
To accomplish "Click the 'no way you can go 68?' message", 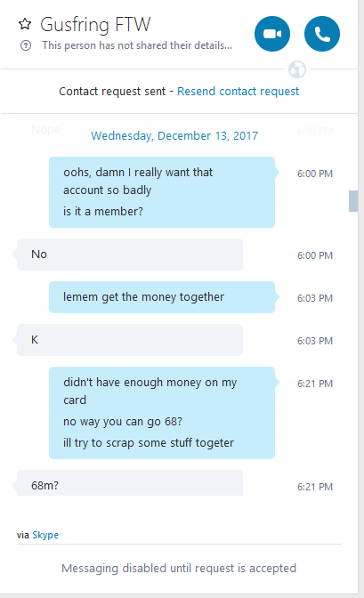I will (x=123, y=422).
